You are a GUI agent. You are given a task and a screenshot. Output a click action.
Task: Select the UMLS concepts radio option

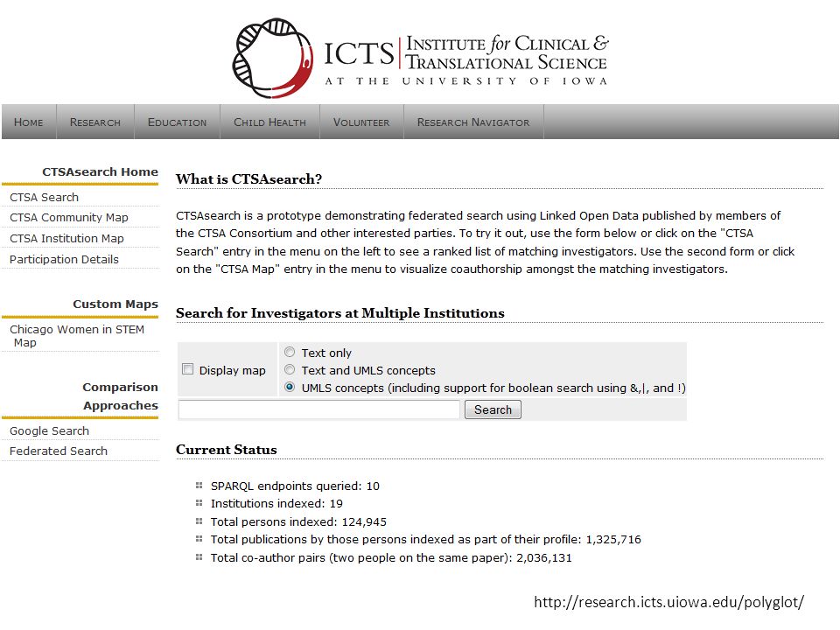click(x=290, y=387)
